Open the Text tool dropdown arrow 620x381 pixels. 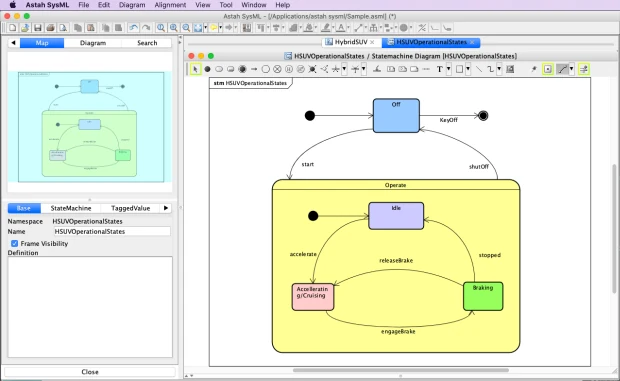pyautogui.click(x=448, y=69)
